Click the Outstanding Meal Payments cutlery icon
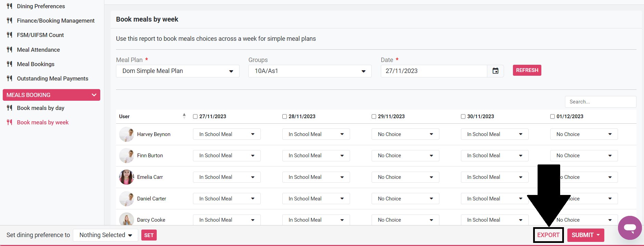This screenshot has width=644, height=246. (x=10, y=78)
